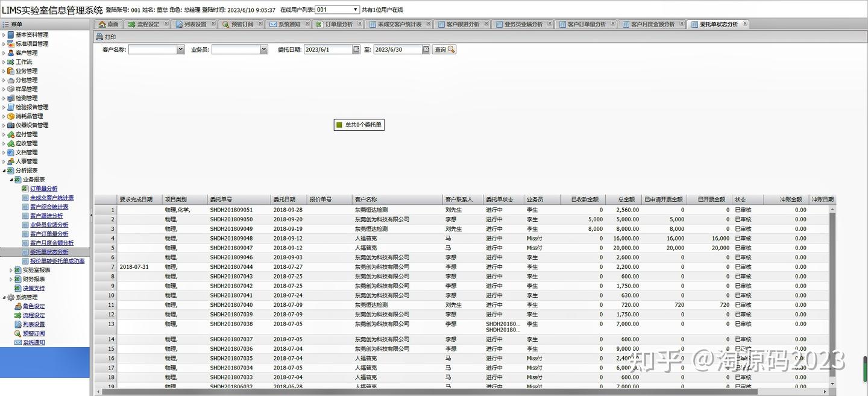Click the 分包管理 icon
The height and width of the screenshot is (396, 868).
[11, 80]
